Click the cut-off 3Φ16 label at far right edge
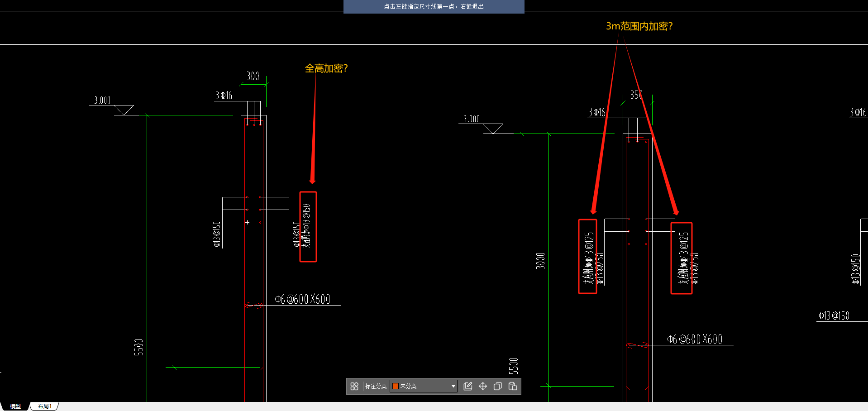The image size is (868, 411). [858, 112]
